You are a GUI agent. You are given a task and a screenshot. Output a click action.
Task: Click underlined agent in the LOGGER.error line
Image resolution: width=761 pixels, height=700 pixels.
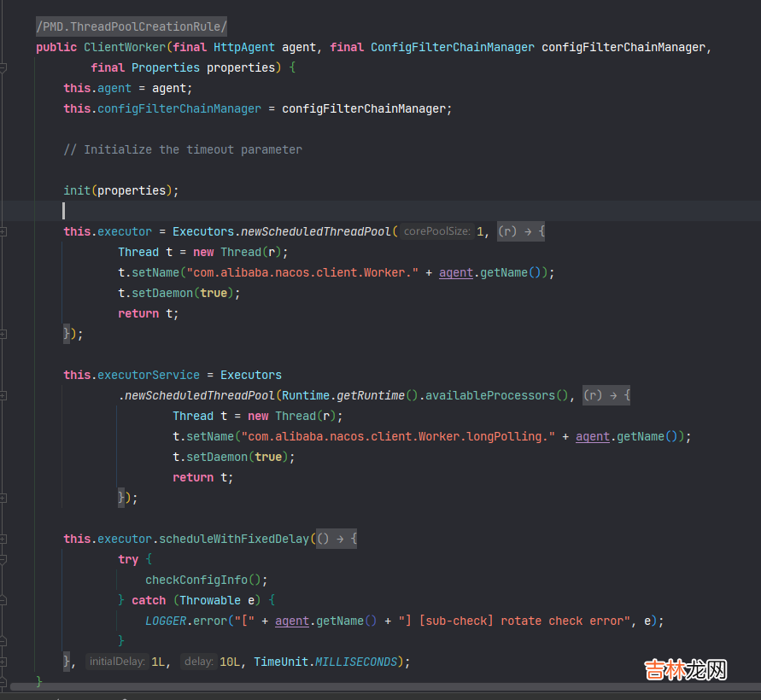pos(292,621)
